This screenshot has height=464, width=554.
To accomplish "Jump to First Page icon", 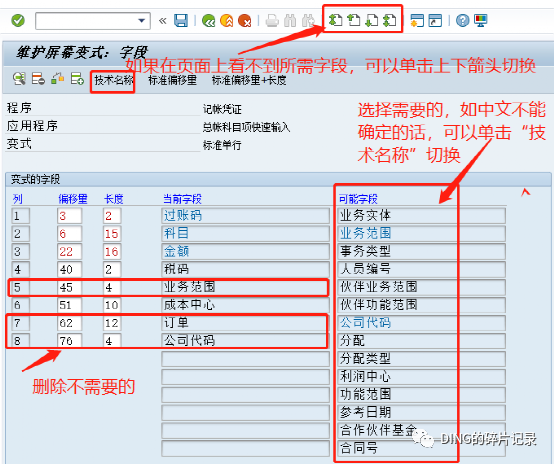I will [335, 20].
